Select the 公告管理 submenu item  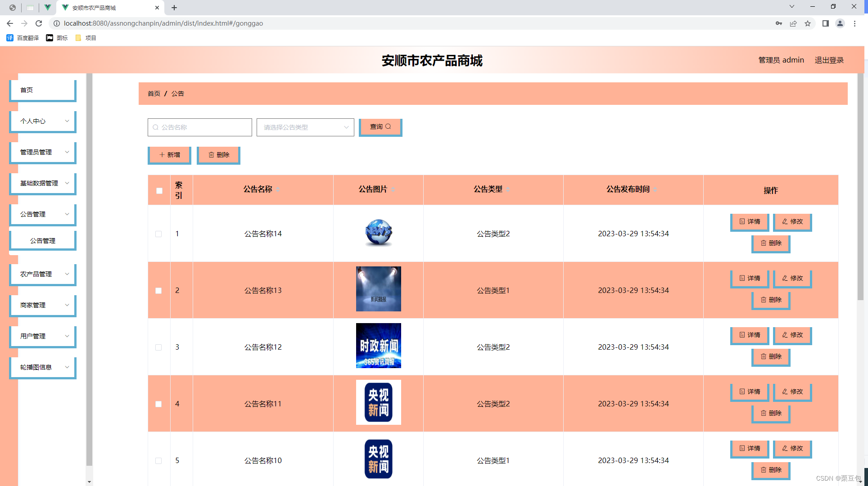pyautogui.click(x=43, y=241)
